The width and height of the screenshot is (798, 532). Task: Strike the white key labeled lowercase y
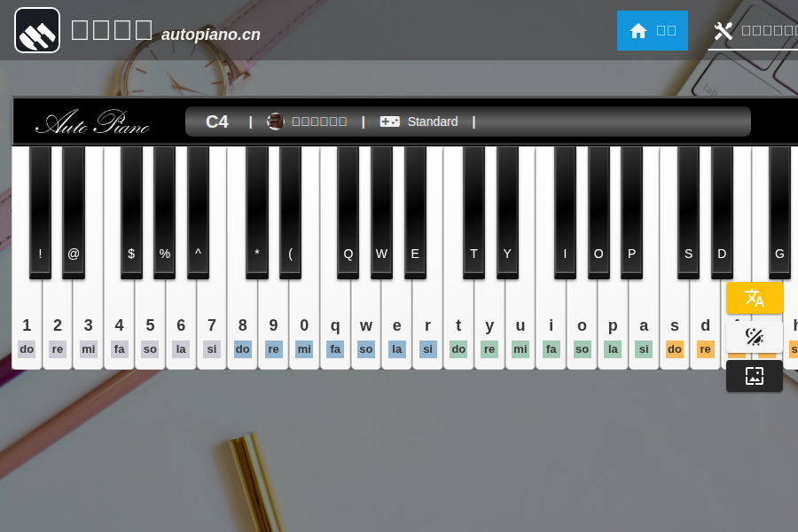pyautogui.click(x=489, y=325)
